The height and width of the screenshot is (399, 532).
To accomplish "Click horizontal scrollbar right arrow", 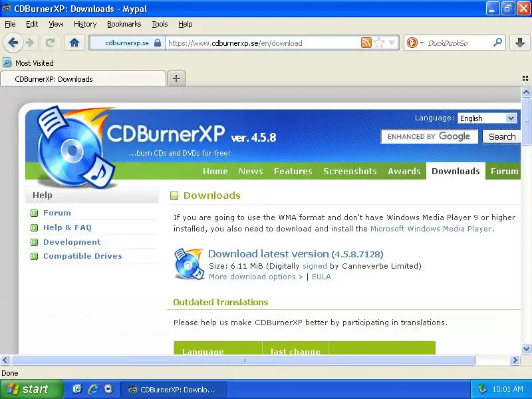I will tap(515, 360).
